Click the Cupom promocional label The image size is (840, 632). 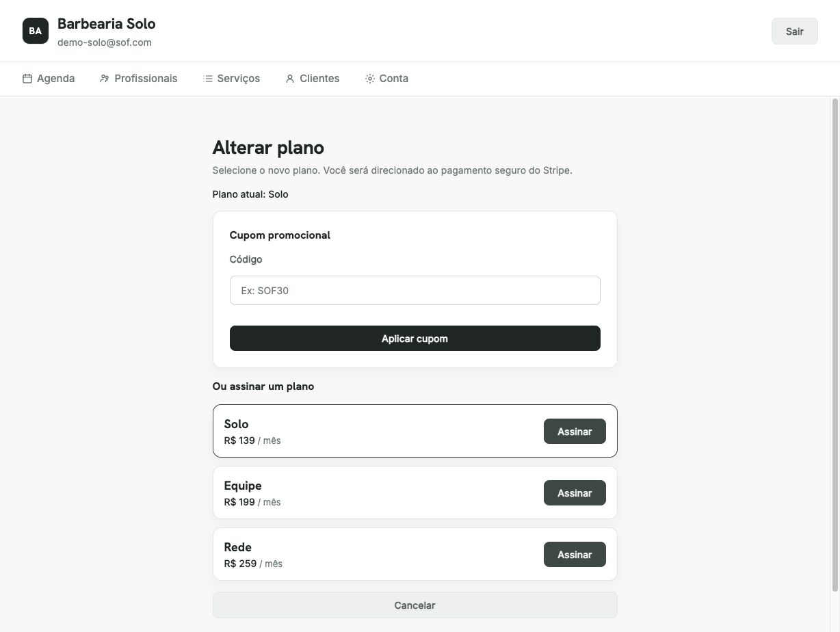pyautogui.click(x=280, y=235)
